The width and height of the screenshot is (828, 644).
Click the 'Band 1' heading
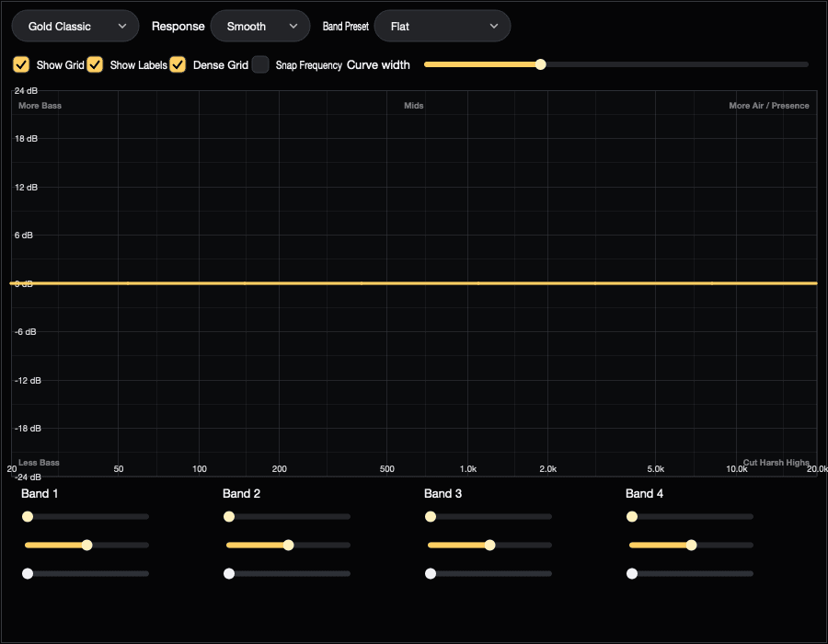[40, 493]
